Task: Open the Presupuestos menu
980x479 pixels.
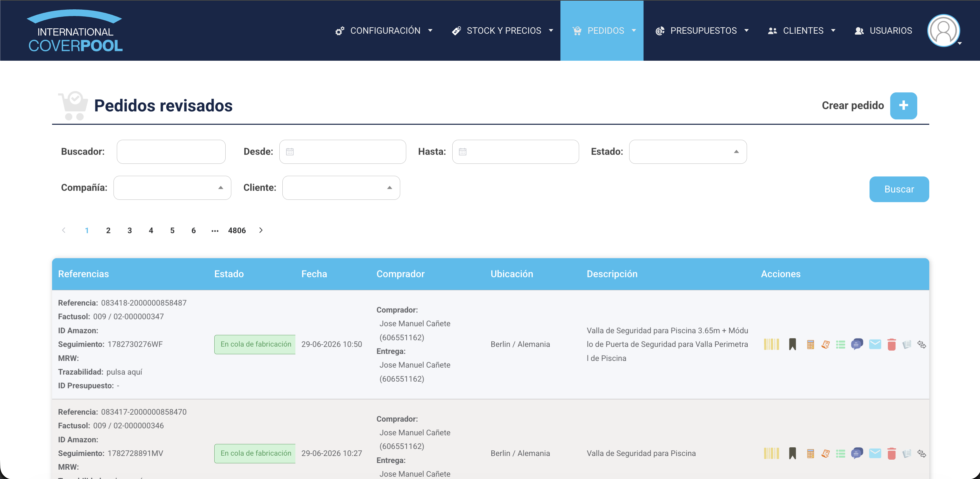Action: click(x=702, y=30)
